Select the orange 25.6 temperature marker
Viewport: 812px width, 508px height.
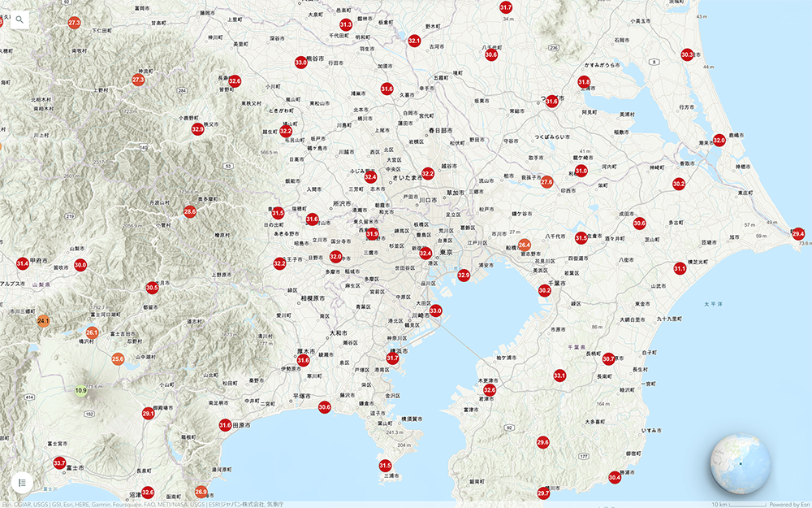[x=118, y=358]
